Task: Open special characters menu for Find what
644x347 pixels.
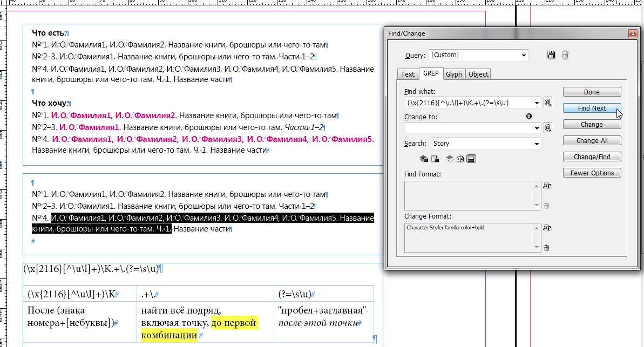Action: coord(547,103)
